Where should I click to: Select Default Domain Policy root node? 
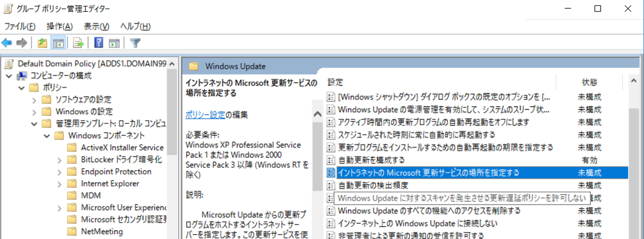(x=92, y=64)
